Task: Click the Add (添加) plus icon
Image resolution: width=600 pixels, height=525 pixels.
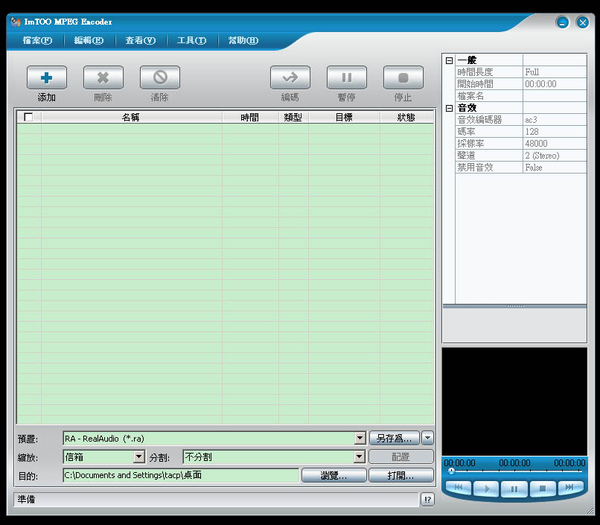Action: [46, 77]
